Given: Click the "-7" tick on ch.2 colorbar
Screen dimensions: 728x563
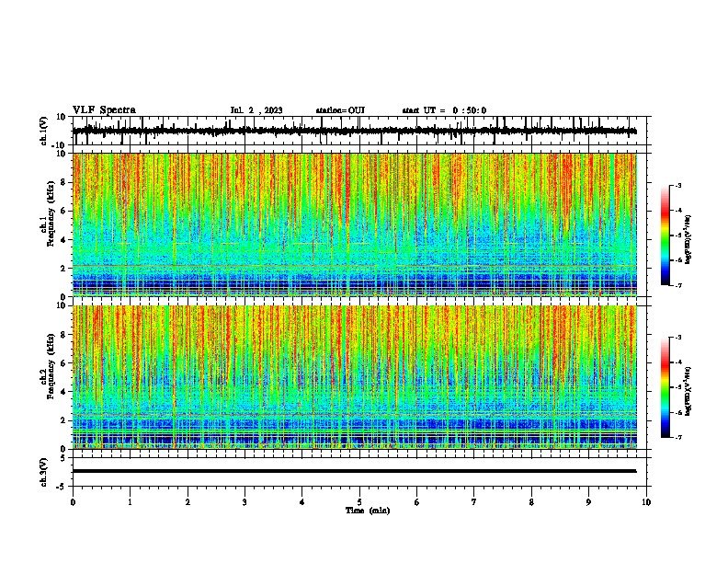Looking at the screenshot, I should pyautogui.click(x=678, y=437).
